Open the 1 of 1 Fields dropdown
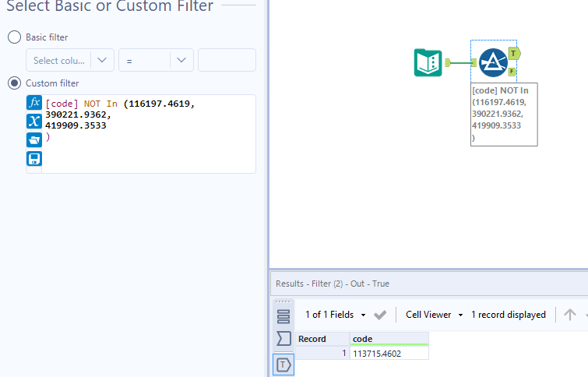The width and height of the screenshot is (588, 377). click(x=335, y=315)
